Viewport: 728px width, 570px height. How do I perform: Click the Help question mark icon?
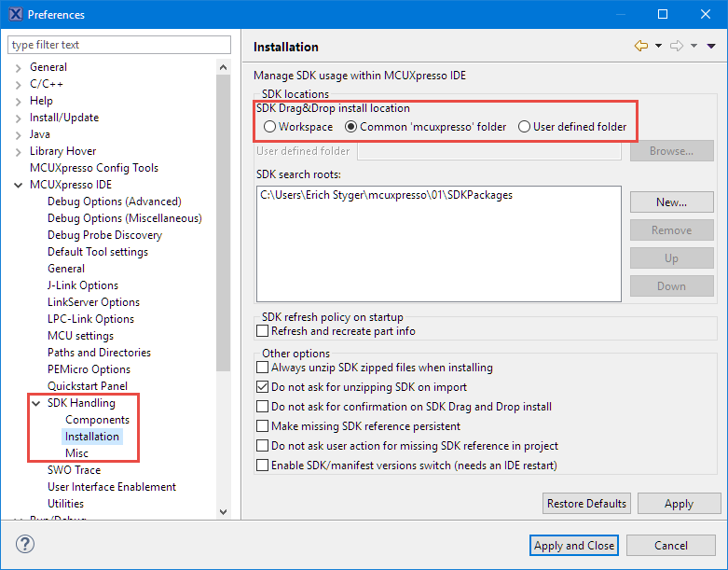[x=25, y=545]
